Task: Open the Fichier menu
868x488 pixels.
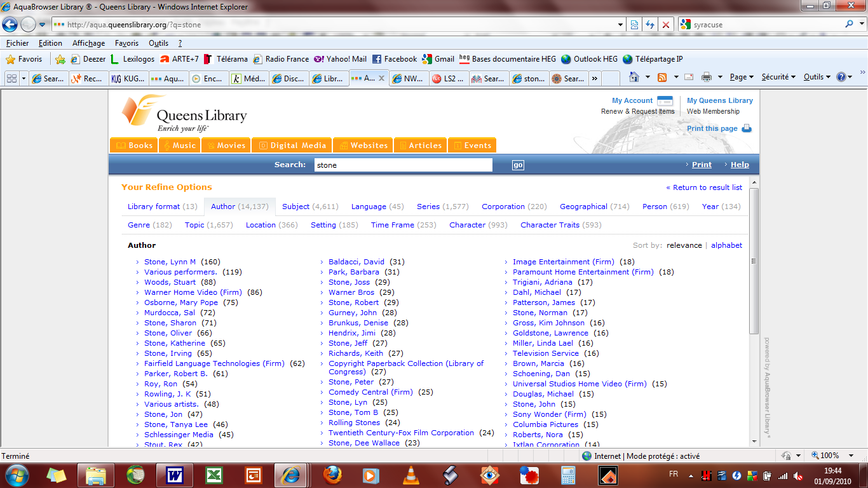Action: click(x=18, y=43)
